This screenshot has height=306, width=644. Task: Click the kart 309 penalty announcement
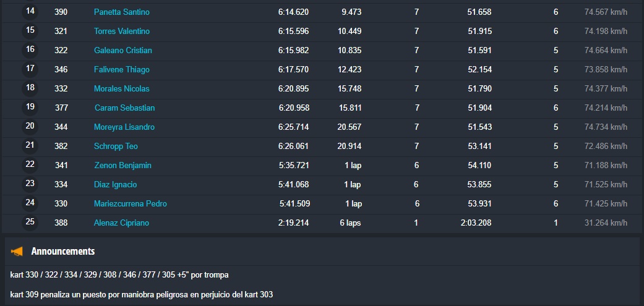(x=142, y=294)
